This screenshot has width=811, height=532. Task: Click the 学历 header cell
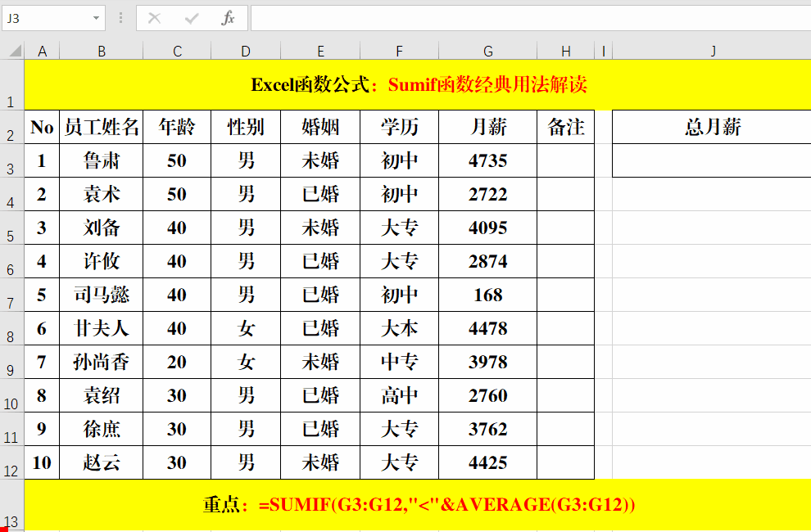coord(399,127)
